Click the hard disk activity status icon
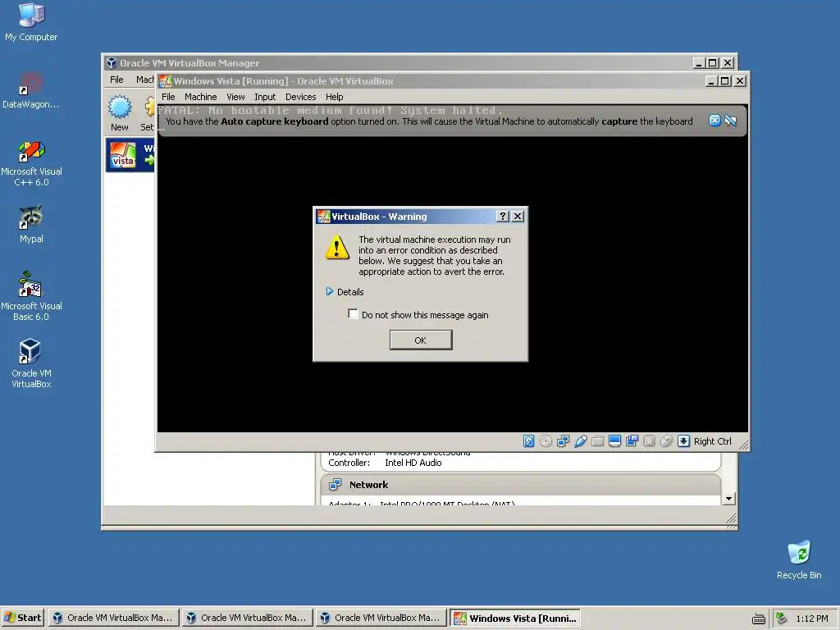 (x=528, y=441)
